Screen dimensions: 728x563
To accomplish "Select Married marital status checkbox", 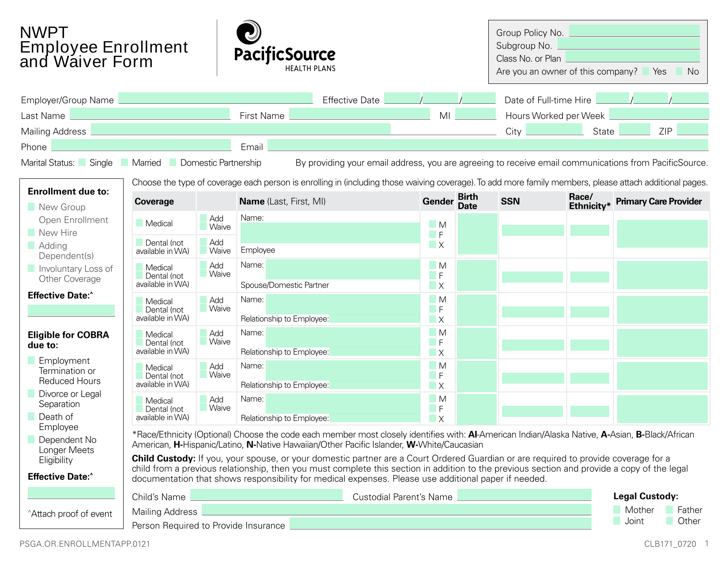I will coord(124,162).
